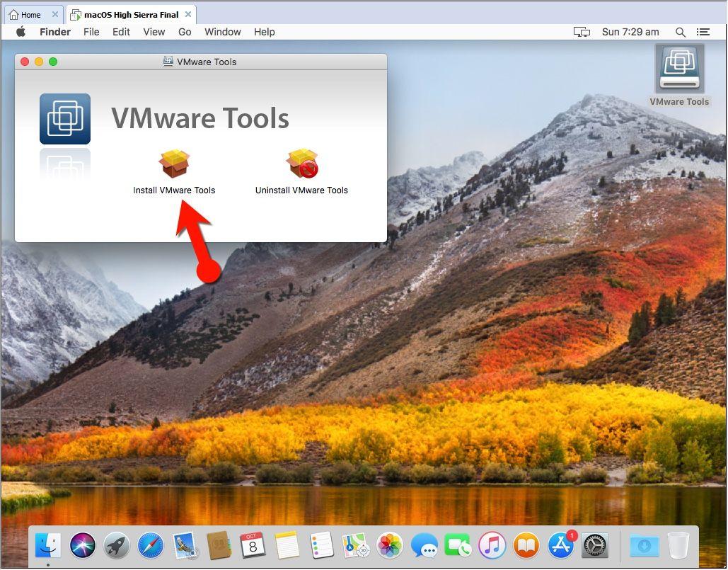Open the Install VMware Tools package
728x570 pixels.
pyautogui.click(x=174, y=164)
